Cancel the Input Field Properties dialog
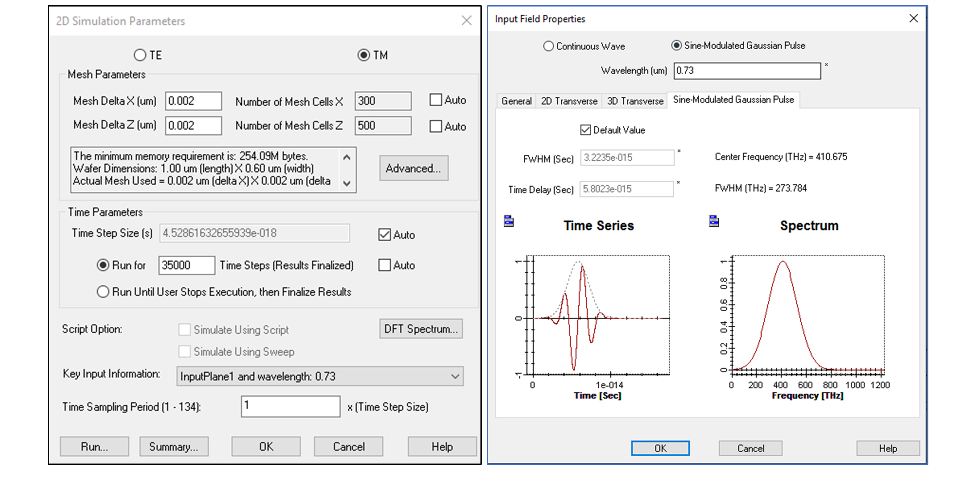 click(751, 448)
